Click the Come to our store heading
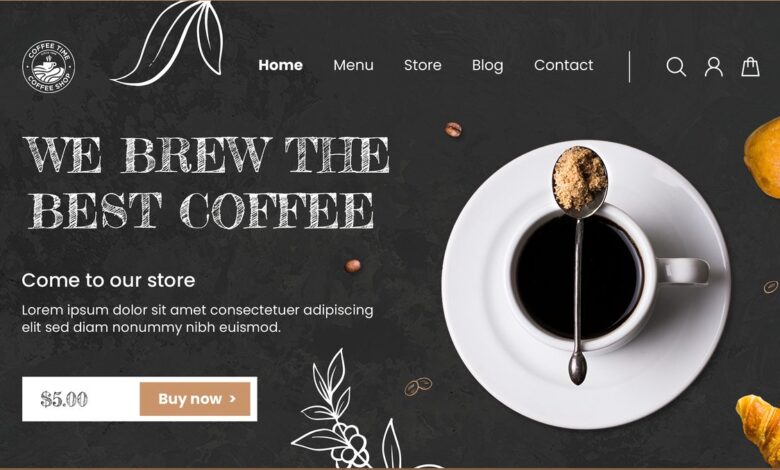The image size is (780, 470). (108, 281)
